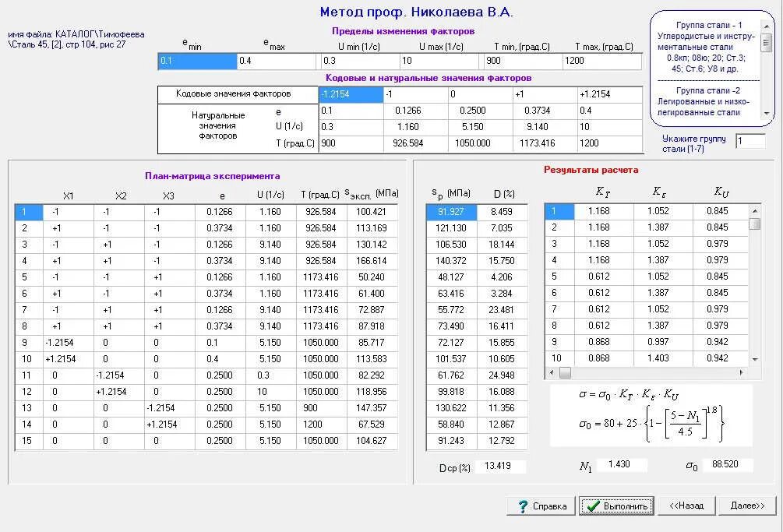Click the question mark icon on Справка
This screenshot has width=783, height=532.
523,506
